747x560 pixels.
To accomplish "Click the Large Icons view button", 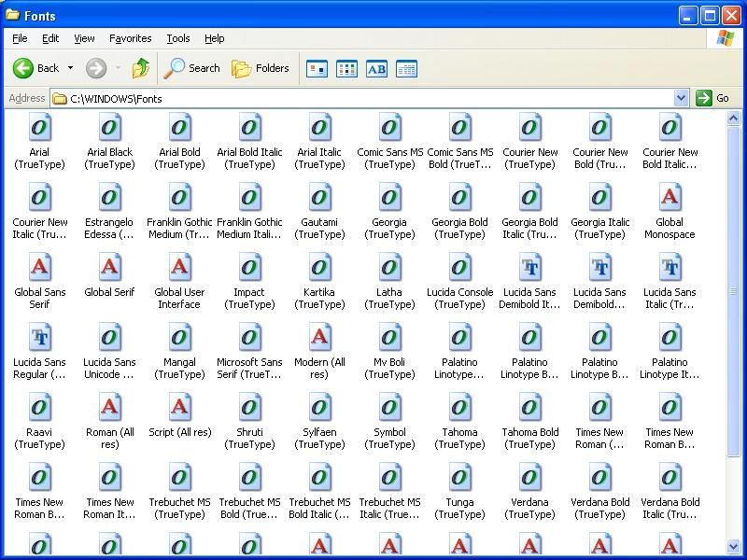I will [317, 68].
